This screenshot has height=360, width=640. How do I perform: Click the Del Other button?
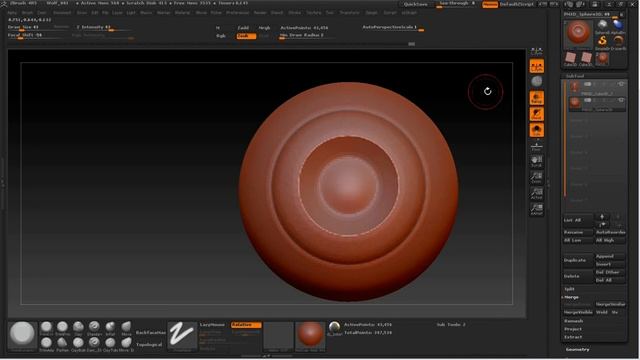pyautogui.click(x=610, y=272)
